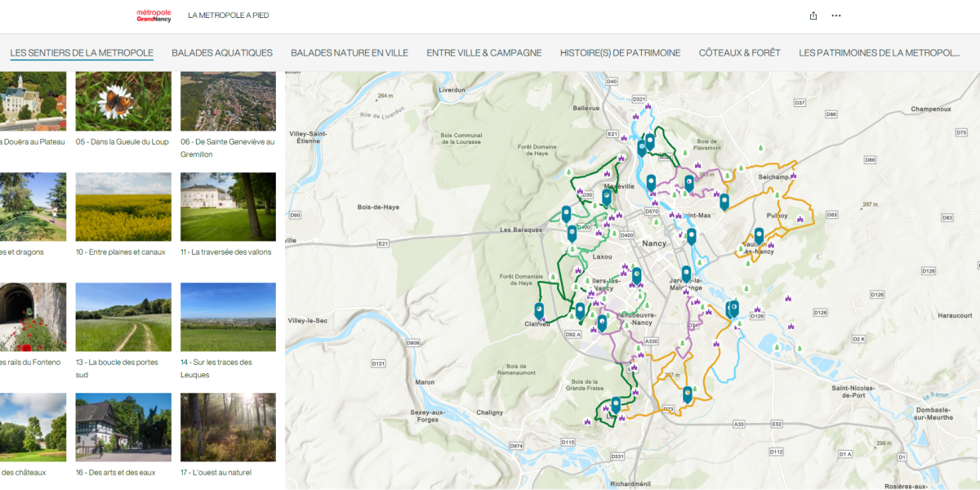Open the Balades Nature en Ville tab
The image size is (980, 490).
coord(350,53)
